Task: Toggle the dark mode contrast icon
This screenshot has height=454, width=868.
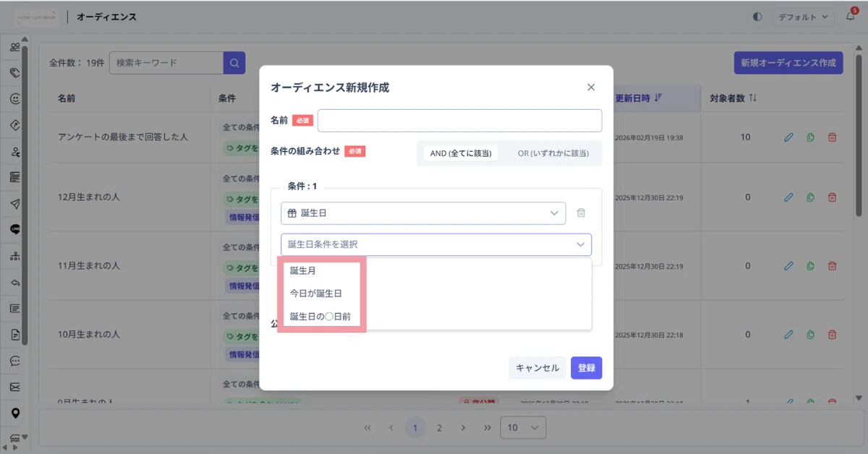Action: (757, 17)
